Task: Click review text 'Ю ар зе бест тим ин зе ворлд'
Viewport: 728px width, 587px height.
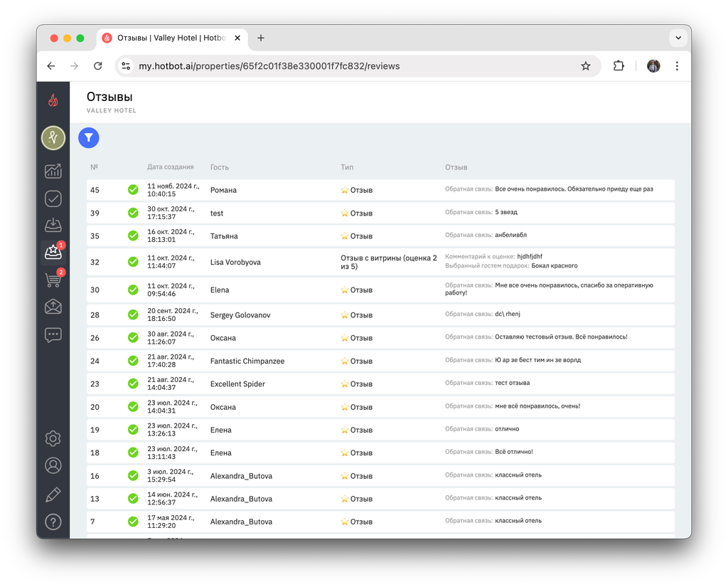Action: 537,360
